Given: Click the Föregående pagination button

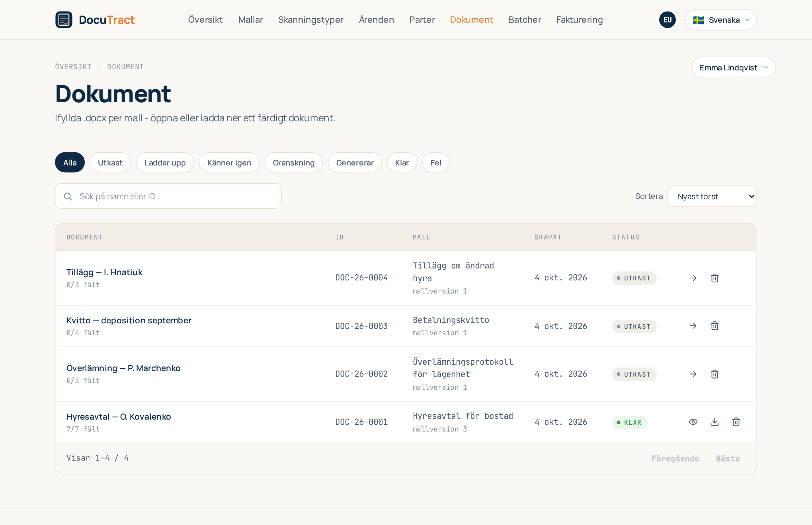Looking at the screenshot, I should [675, 459].
